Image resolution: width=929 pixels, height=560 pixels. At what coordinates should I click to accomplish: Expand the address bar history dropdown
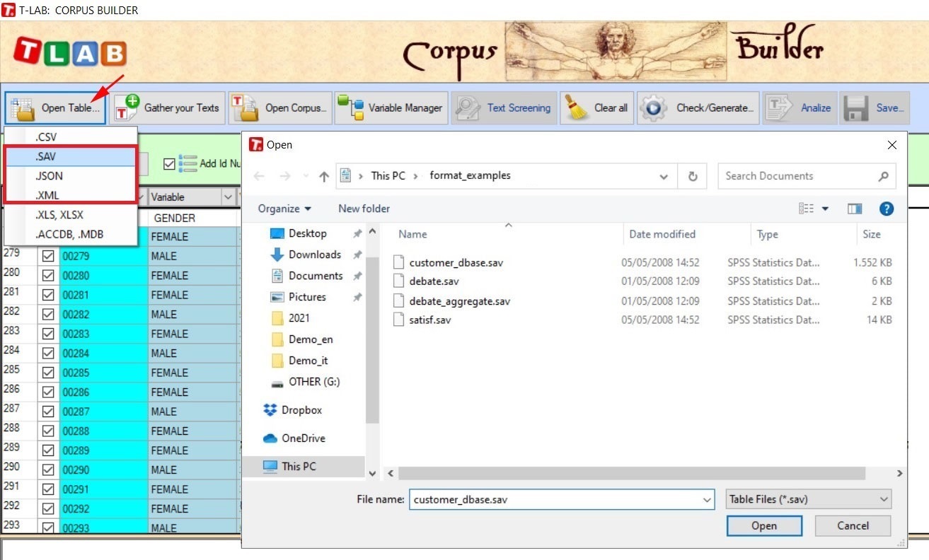tap(664, 177)
